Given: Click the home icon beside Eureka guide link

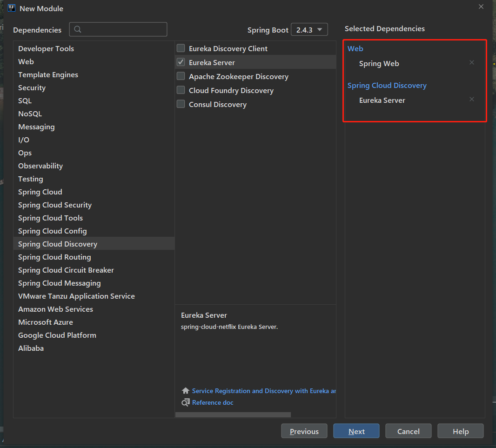Looking at the screenshot, I should (x=186, y=391).
